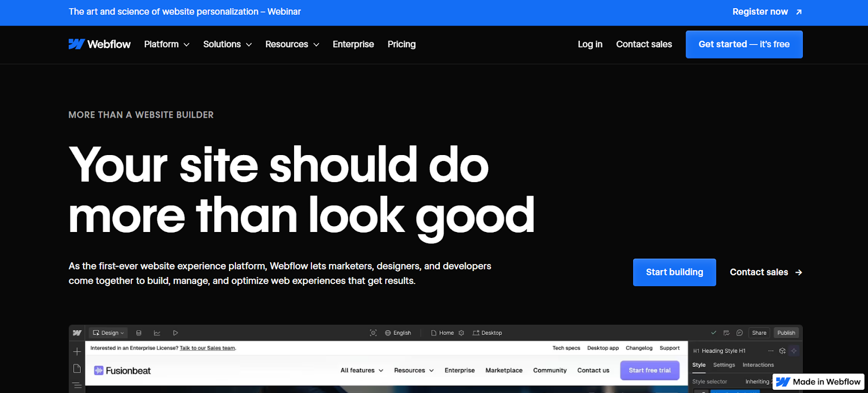Open the English language selector

(398, 333)
